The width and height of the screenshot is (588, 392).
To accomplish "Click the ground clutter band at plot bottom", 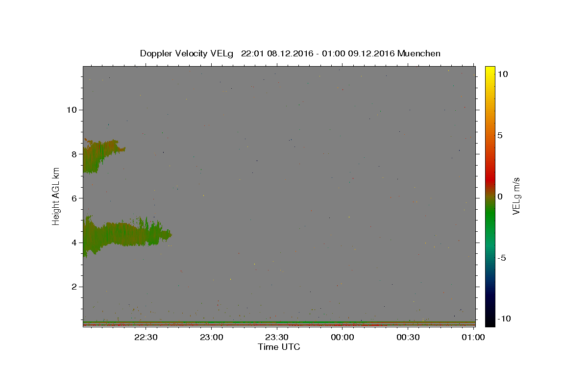I will pyautogui.click(x=279, y=323).
